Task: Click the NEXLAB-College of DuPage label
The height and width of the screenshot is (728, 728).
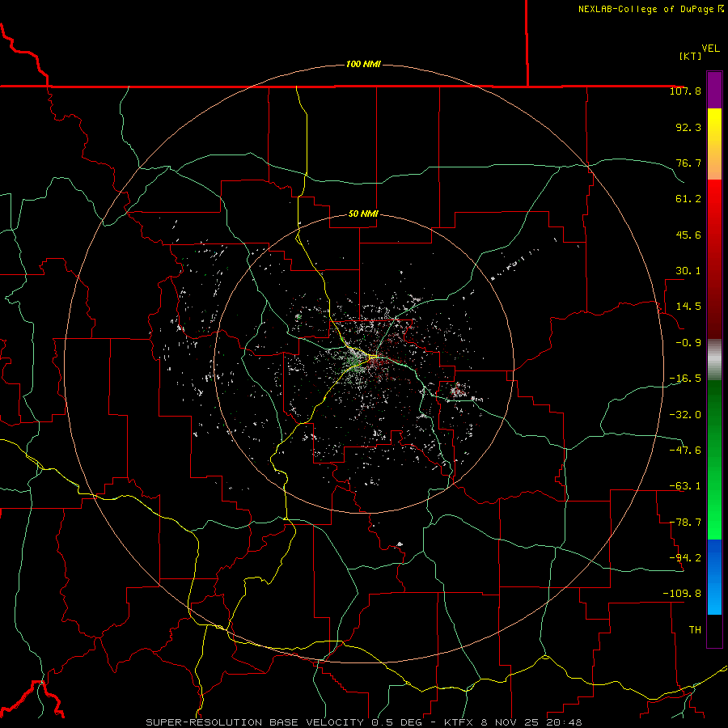Action: (x=651, y=9)
